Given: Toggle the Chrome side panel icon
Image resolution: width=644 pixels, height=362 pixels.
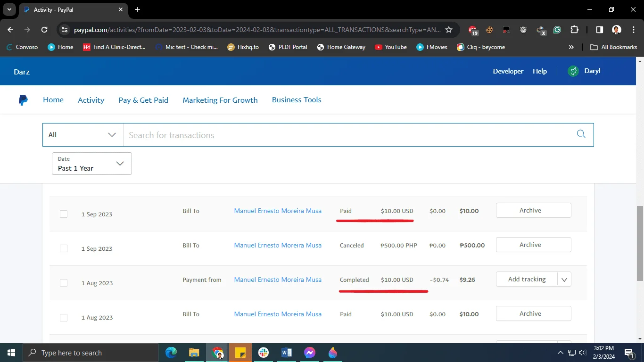Looking at the screenshot, I should pyautogui.click(x=599, y=30).
